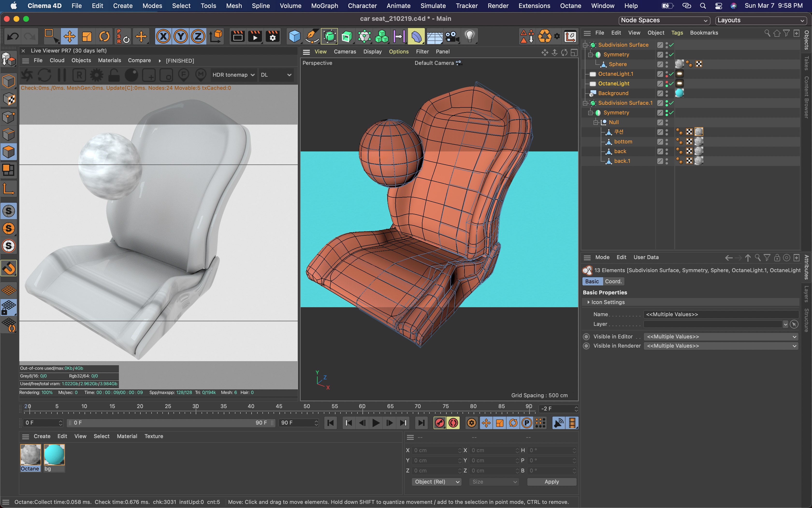The width and height of the screenshot is (812, 508).
Task: Click Make Editable icon in left sidebar
Action: tap(9, 60)
